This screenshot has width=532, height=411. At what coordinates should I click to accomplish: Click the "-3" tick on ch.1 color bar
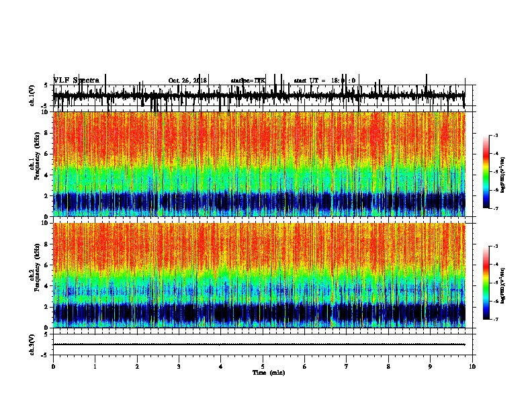(495, 136)
